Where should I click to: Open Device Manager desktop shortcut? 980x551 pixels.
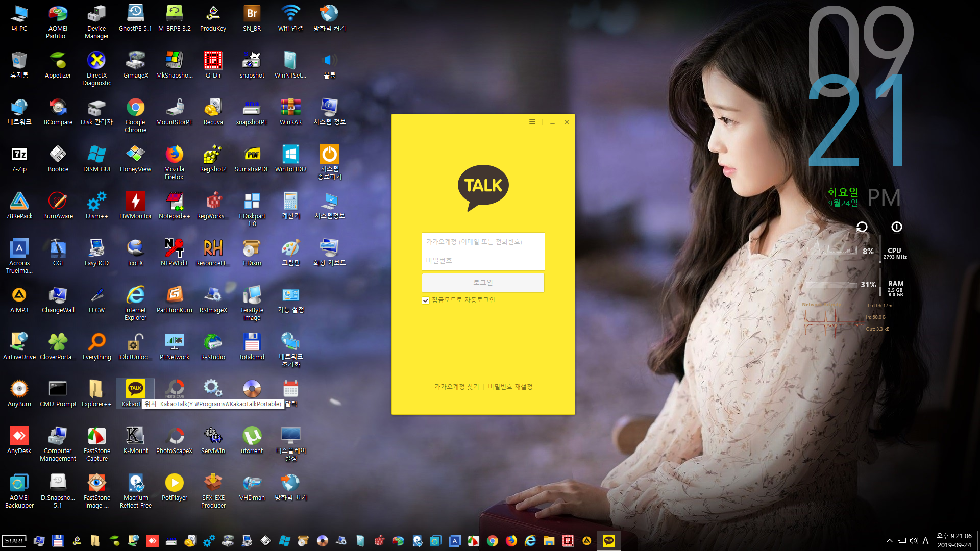[96, 21]
